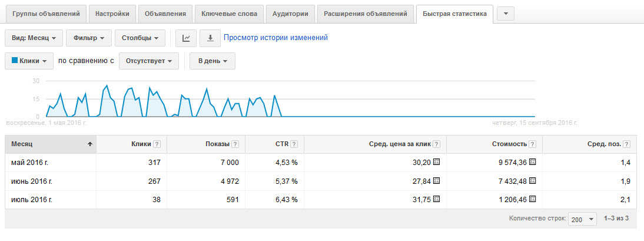Click the 591 impressions value
Viewport: 644px width, 241px height.
[x=233, y=200]
